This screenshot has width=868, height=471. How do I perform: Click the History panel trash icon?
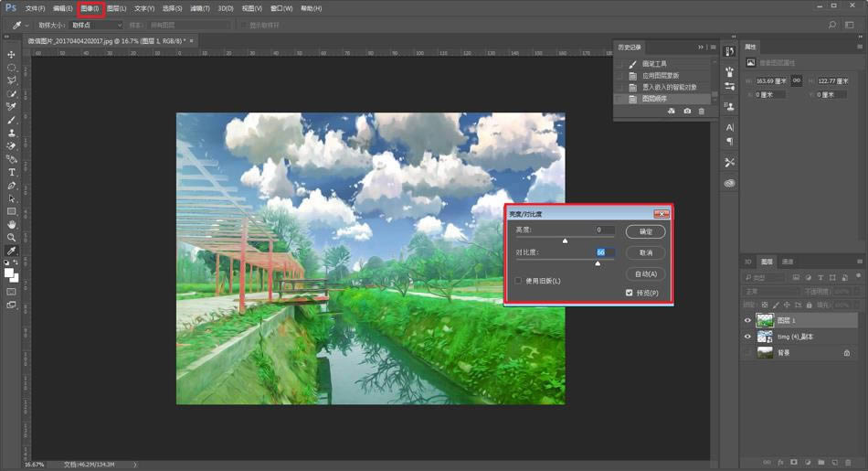[702, 111]
